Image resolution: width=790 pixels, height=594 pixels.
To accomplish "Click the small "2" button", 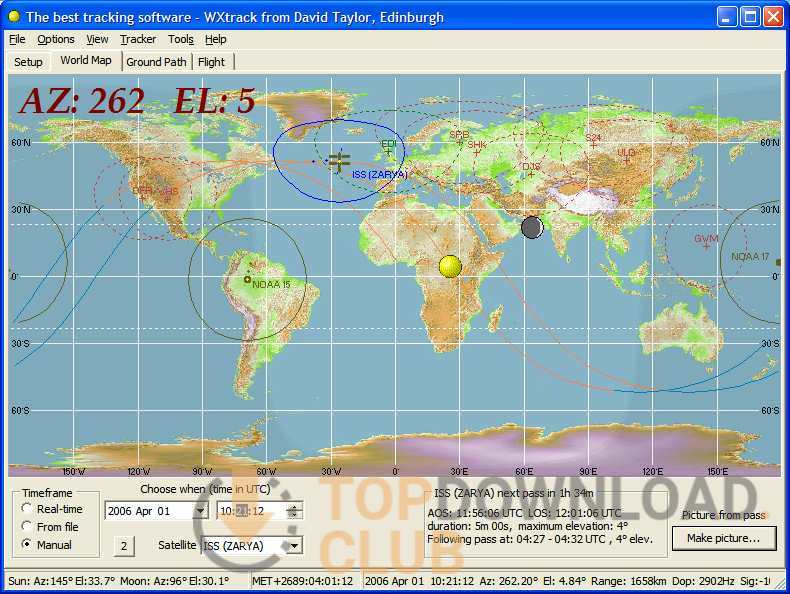I will [x=124, y=546].
